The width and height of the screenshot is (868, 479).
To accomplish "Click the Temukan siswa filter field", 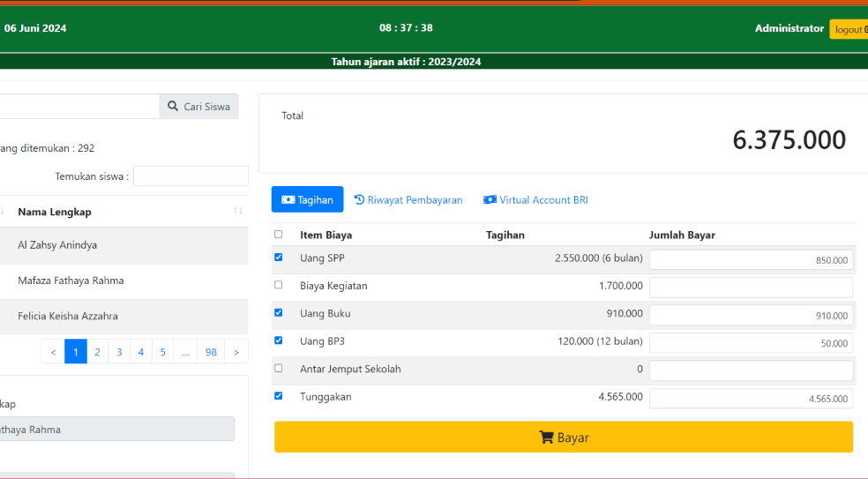I will tap(191, 176).
